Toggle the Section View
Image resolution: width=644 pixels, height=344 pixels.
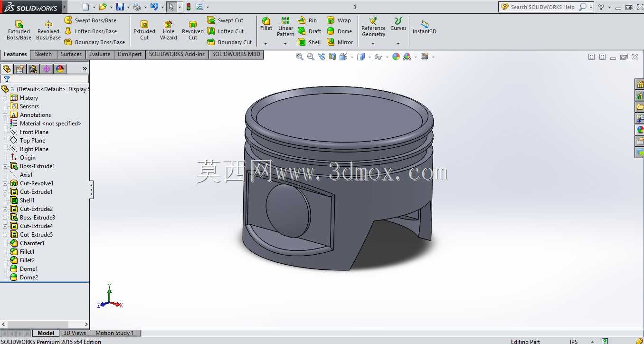(332, 57)
